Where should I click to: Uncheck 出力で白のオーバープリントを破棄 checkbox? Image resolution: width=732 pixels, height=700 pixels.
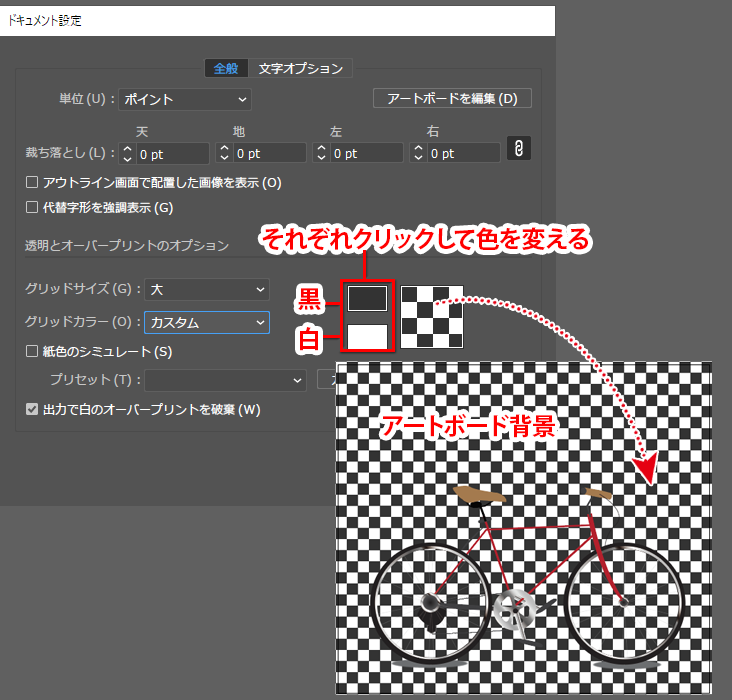pos(32,410)
